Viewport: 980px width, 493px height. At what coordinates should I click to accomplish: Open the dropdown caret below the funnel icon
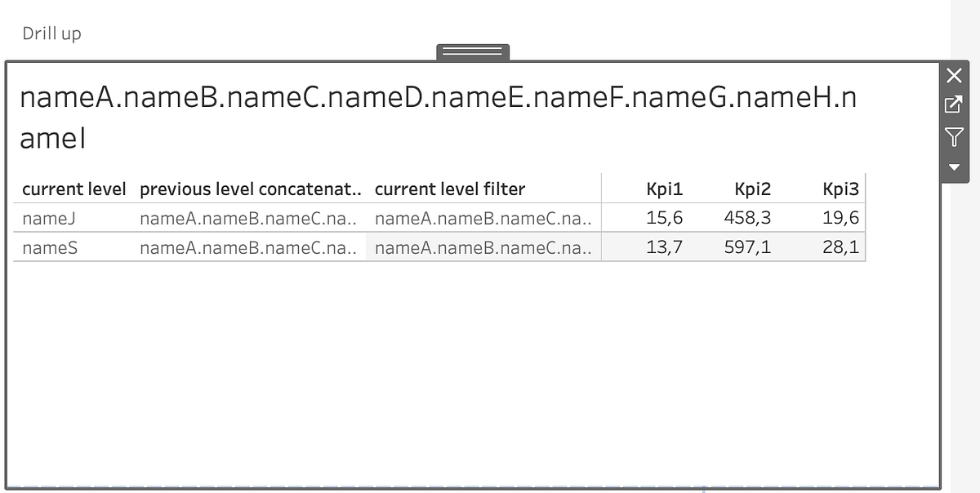(953, 168)
